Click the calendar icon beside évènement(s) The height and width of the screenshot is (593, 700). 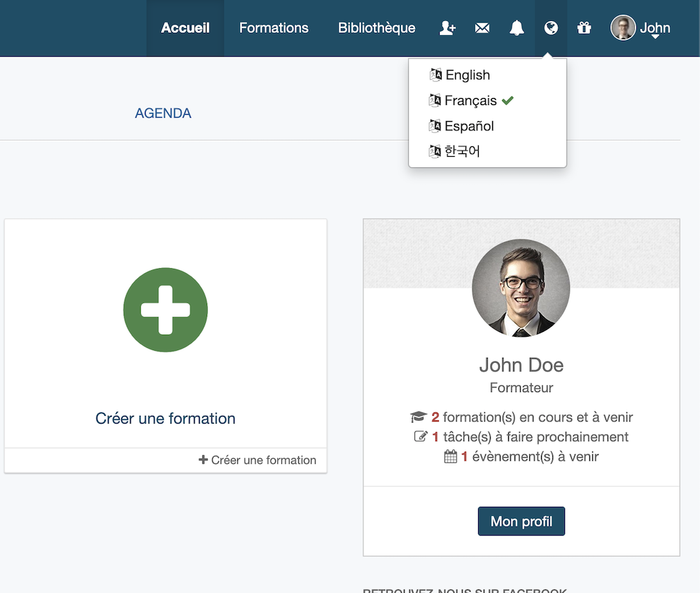point(451,456)
